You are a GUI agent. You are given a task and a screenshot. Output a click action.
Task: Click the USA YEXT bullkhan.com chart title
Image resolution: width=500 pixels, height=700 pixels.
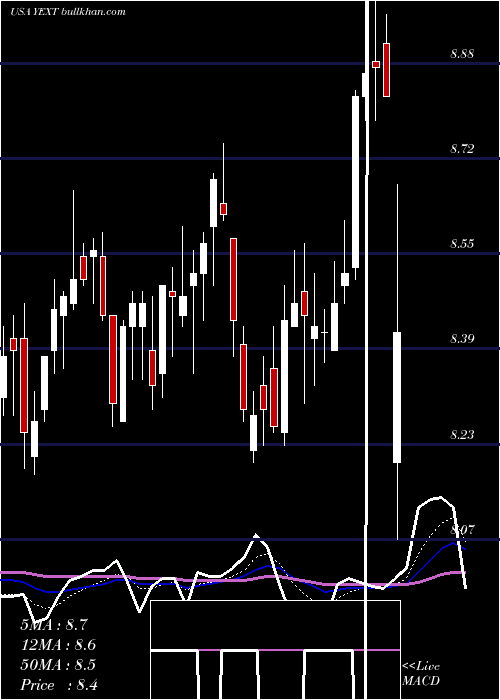(67, 12)
